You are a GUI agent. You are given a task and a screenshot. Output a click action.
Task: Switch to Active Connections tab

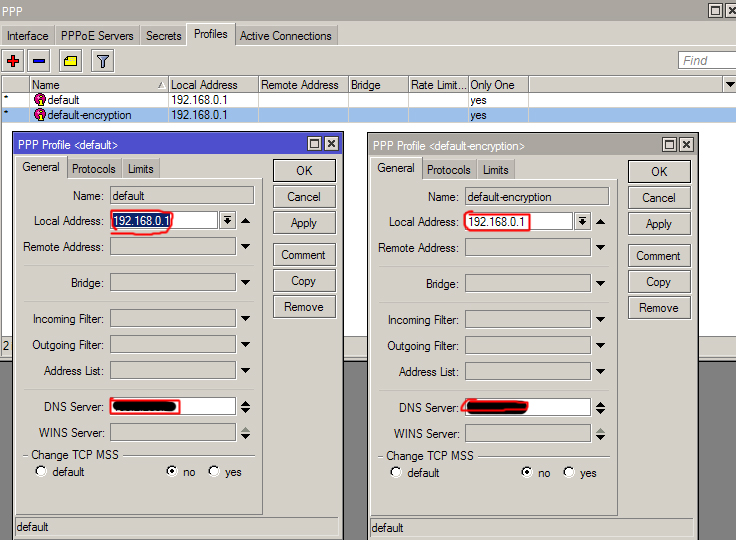coord(285,35)
